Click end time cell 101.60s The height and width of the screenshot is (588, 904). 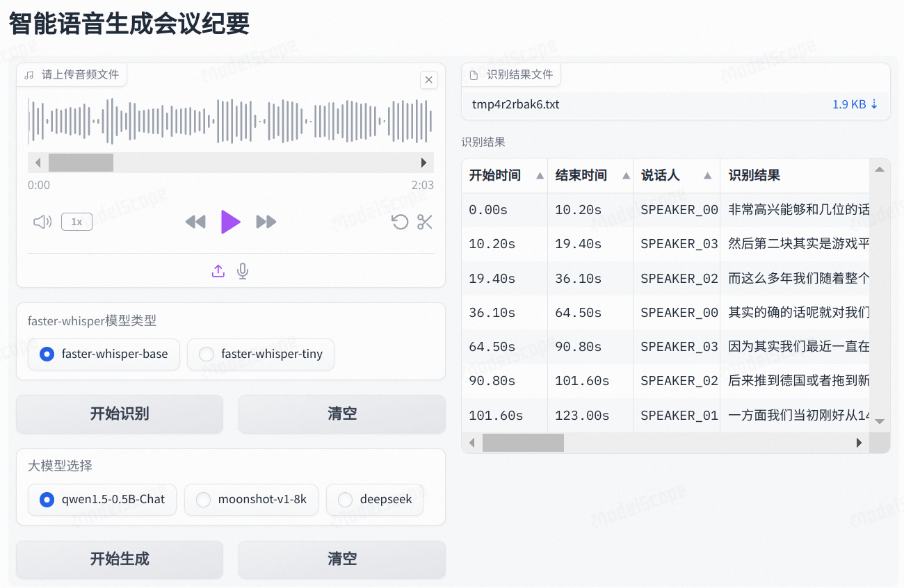point(591,381)
